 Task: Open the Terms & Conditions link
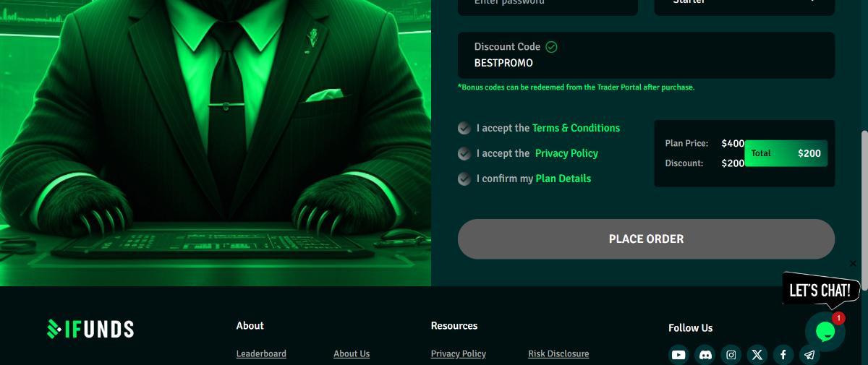pos(576,128)
